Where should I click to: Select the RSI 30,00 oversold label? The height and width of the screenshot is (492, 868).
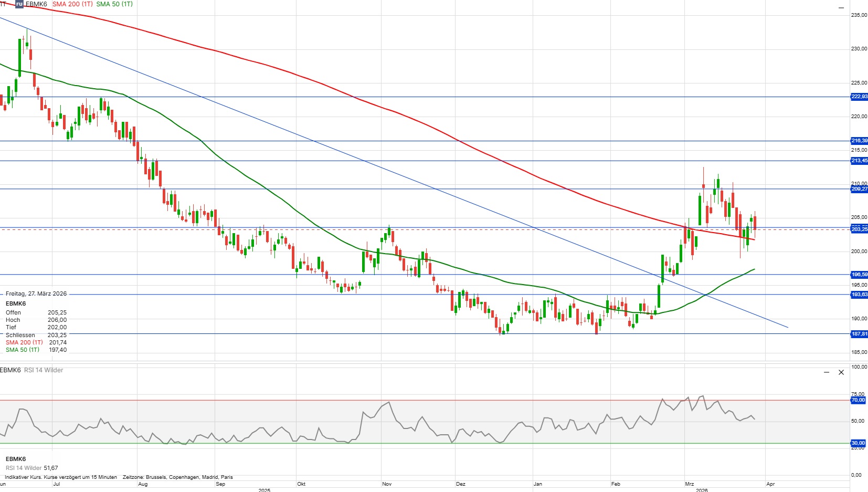click(x=858, y=443)
